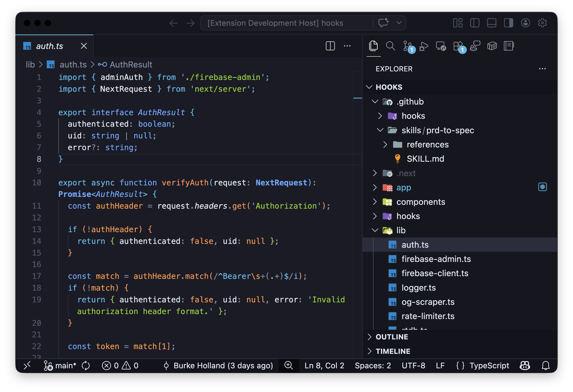Click the notifications bell icon

pyautogui.click(x=546, y=365)
